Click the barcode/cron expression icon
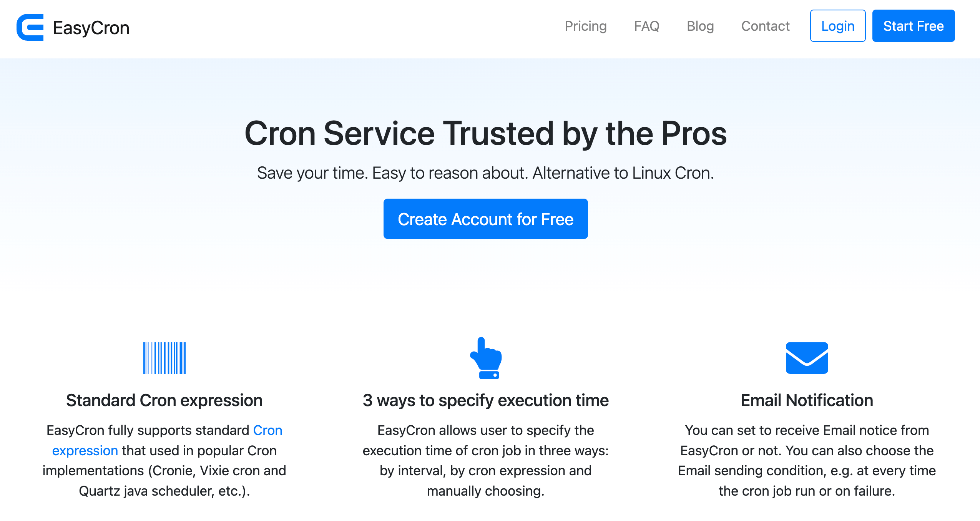The width and height of the screenshot is (980, 521). tap(164, 358)
